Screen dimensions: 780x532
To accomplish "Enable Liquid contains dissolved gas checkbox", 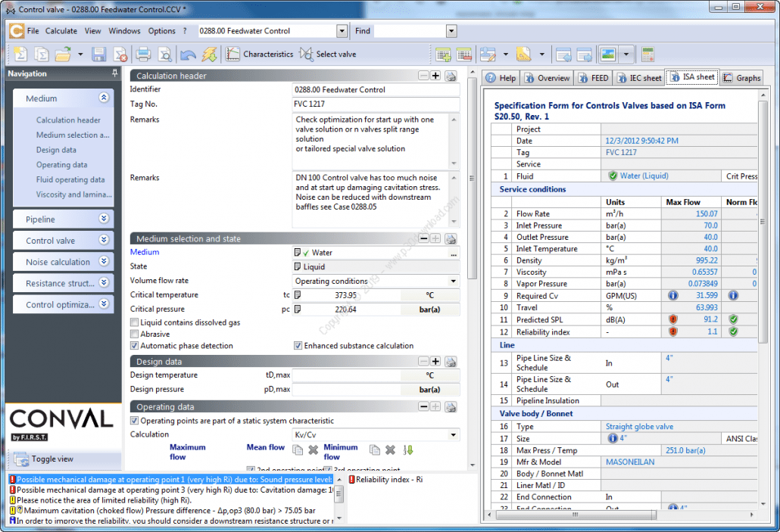I will click(135, 322).
